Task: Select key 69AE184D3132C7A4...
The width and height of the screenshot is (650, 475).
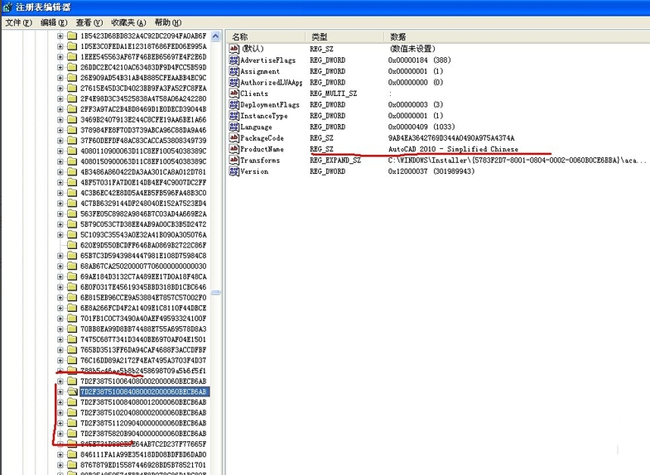Action: point(143,276)
